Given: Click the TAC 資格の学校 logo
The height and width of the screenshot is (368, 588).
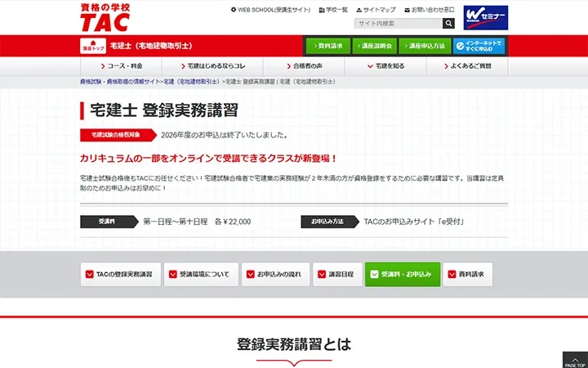Looking at the screenshot, I should (105, 17).
